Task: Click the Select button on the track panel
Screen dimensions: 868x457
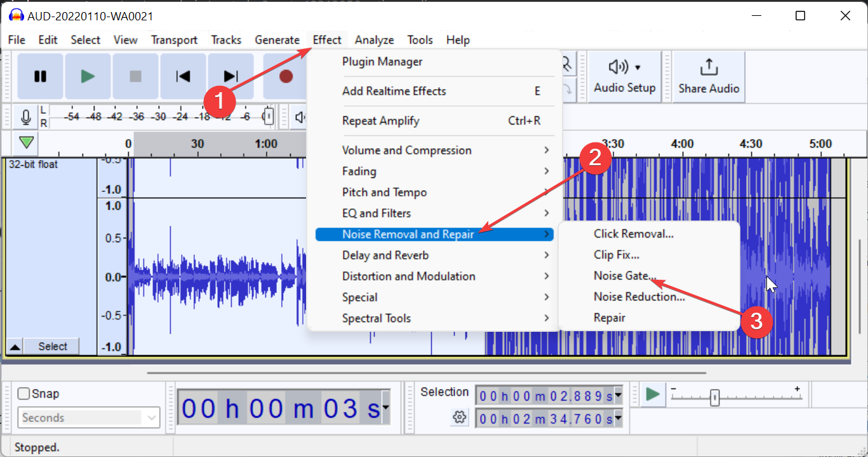Action: [51, 346]
